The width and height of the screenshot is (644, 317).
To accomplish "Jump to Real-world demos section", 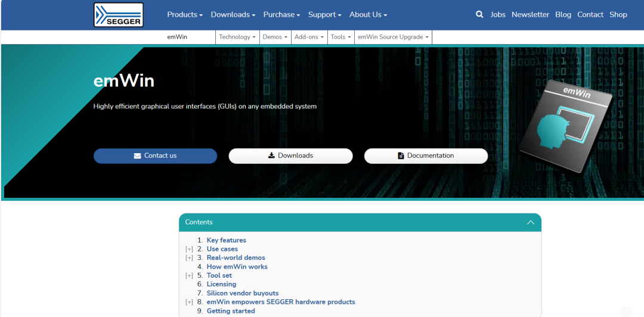I will click(236, 258).
